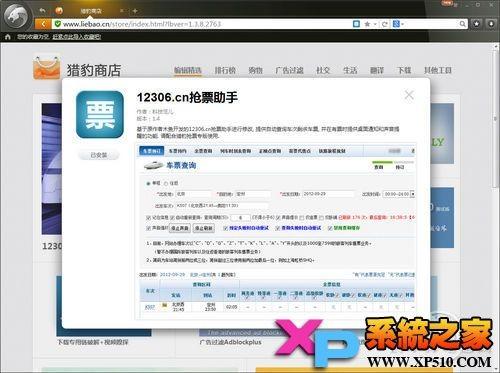Click the 下载专用链破解+视频嗅探 caption
The width and height of the screenshot is (500, 373).
(92, 342)
